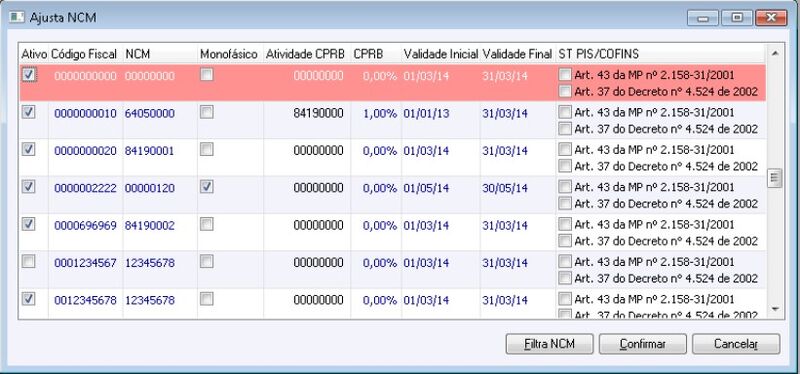Select CPRB value 1,00%
This screenshot has width=800, height=374.
pyautogui.click(x=380, y=113)
